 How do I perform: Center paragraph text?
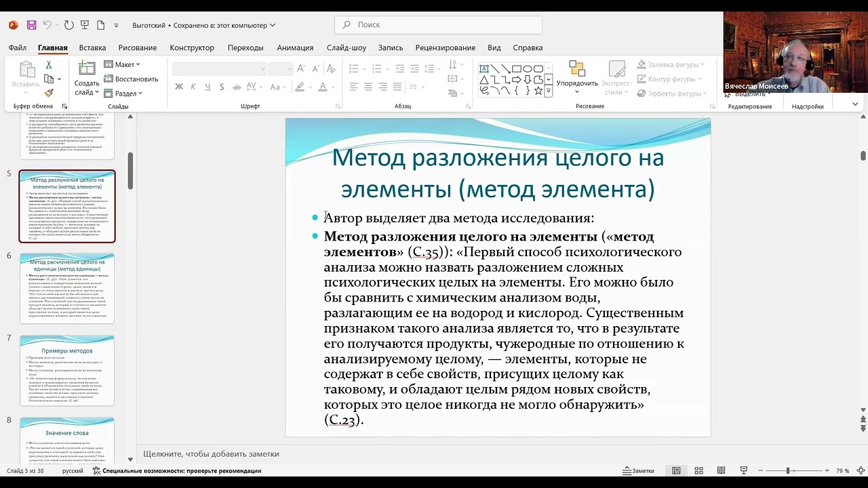368,87
